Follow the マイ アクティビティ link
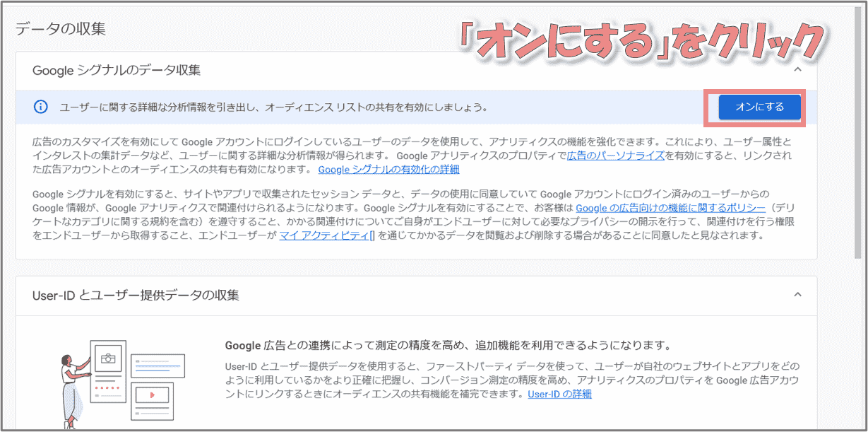The height and width of the screenshot is (432, 868). pyautogui.click(x=323, y=236)
